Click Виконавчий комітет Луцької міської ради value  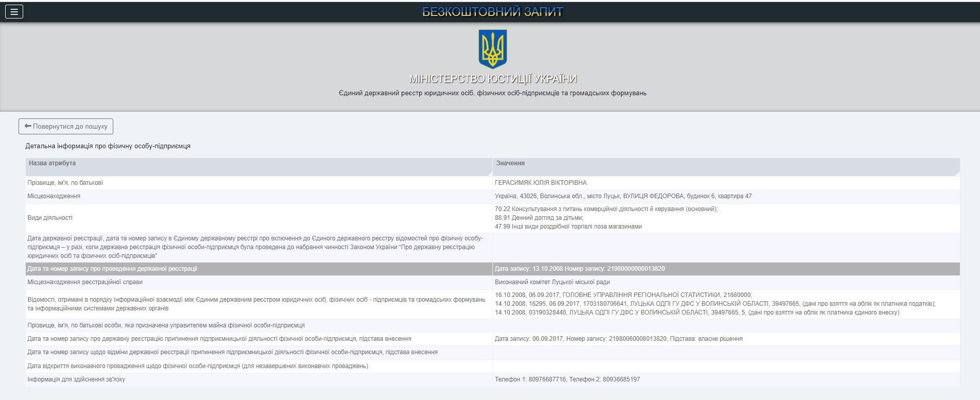(x=552, y=282)
